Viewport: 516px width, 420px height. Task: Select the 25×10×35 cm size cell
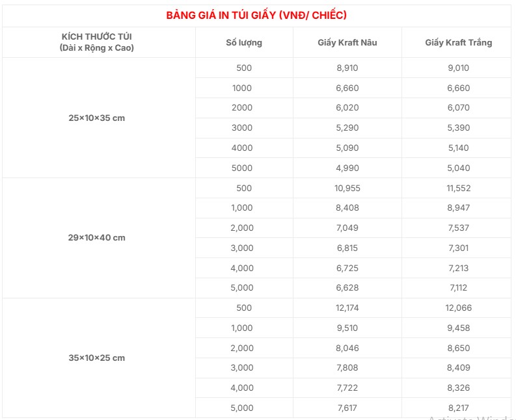96,118
